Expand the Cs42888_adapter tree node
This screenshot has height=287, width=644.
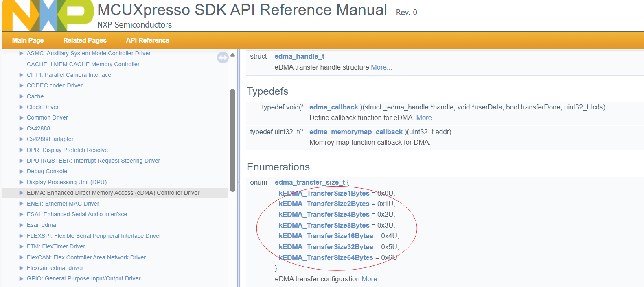coord(21,139)
